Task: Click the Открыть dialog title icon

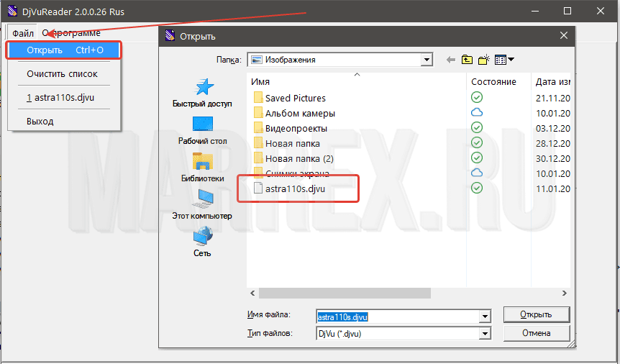Action: click(x=170, y=36)
